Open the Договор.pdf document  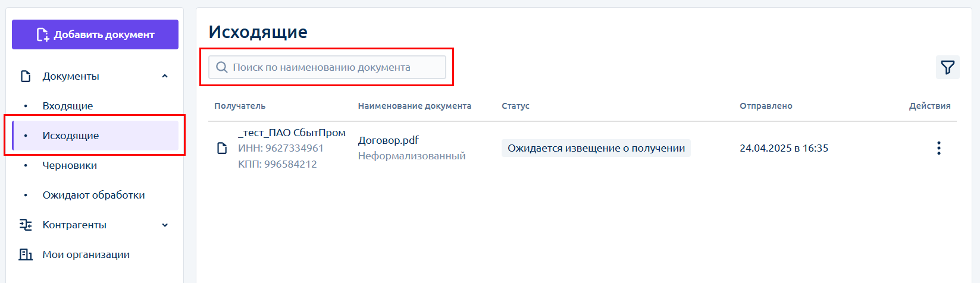click(x=388, y=140)
